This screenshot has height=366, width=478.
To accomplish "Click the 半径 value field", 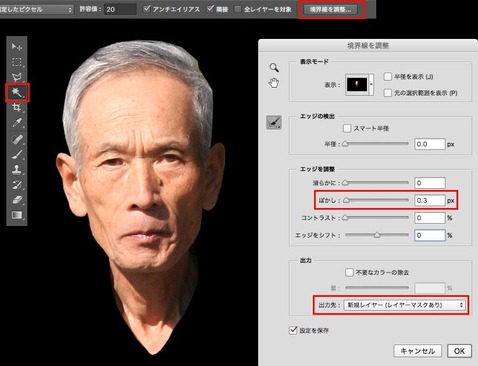I will click(430, 144).
